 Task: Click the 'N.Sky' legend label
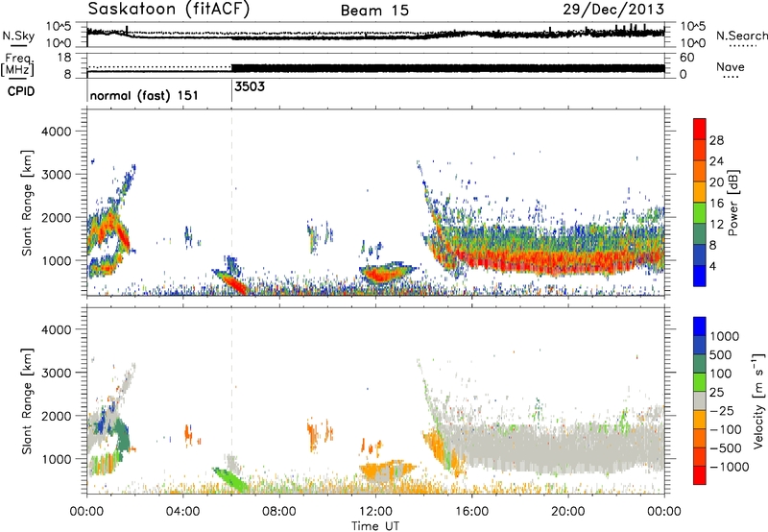pos(18,36)
